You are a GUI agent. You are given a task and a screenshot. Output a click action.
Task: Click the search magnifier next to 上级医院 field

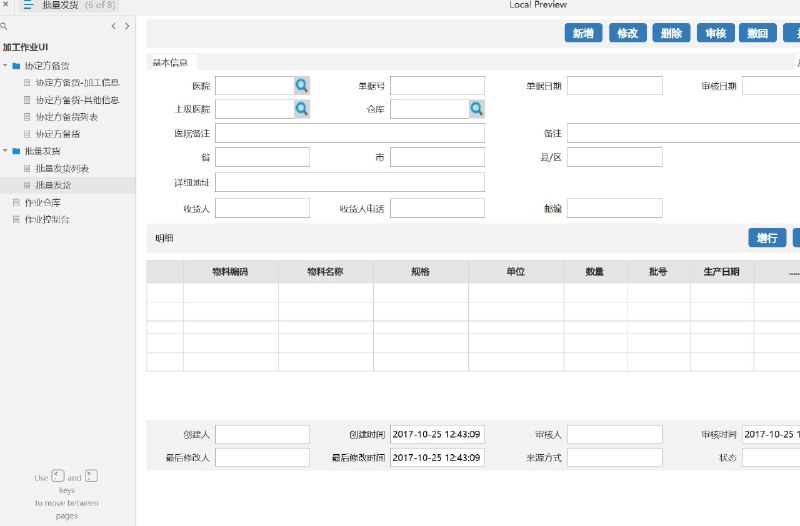pos(302,109)
